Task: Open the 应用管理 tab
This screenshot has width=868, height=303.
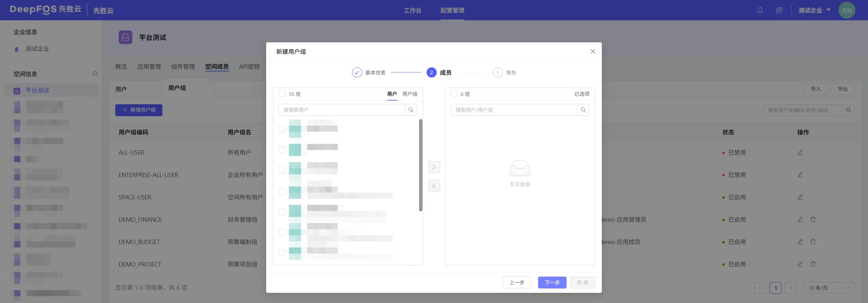Action: pos(149,66)
